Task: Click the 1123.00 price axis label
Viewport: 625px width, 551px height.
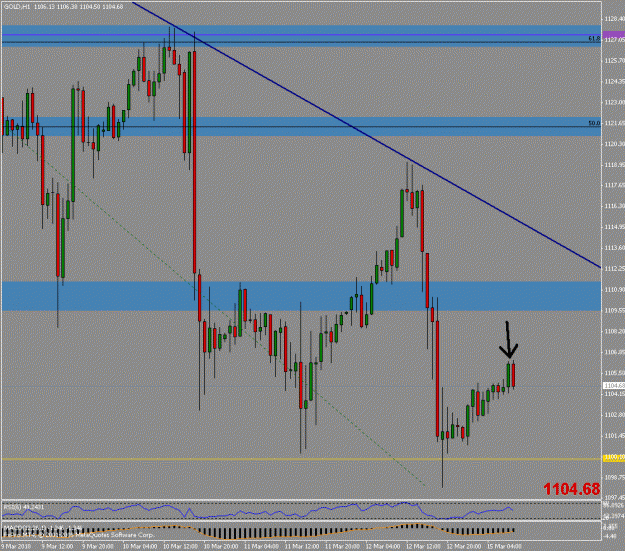Action: coord(614,102)
